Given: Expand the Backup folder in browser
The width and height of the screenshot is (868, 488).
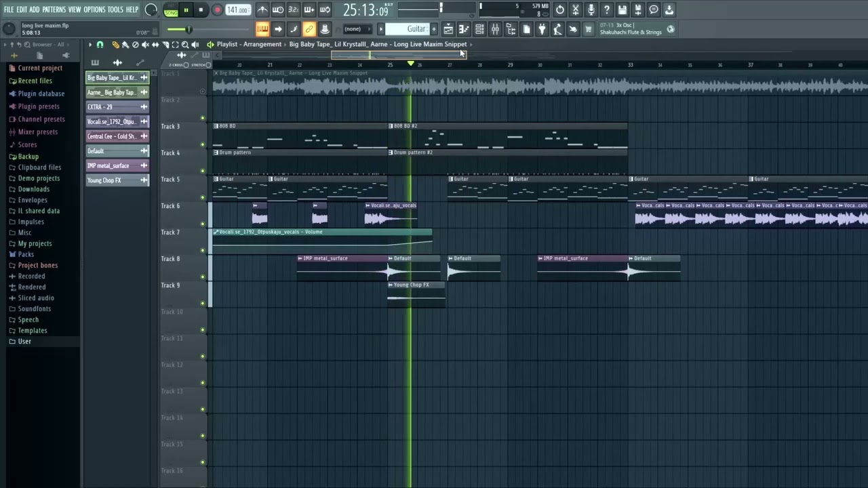Looking at the screenshot, I should click(x=28, y=157).
